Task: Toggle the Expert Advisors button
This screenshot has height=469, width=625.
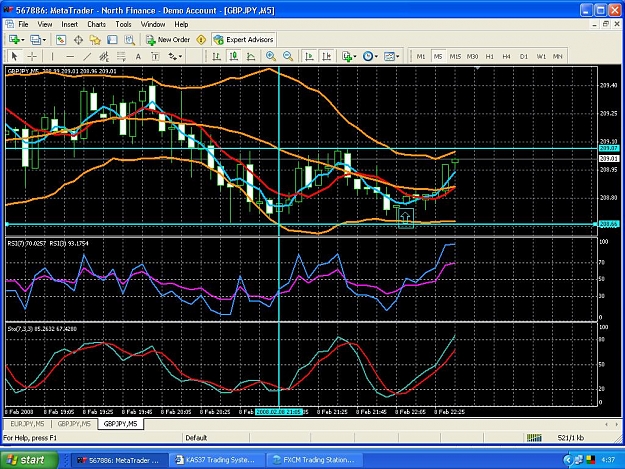Action: 244,39
